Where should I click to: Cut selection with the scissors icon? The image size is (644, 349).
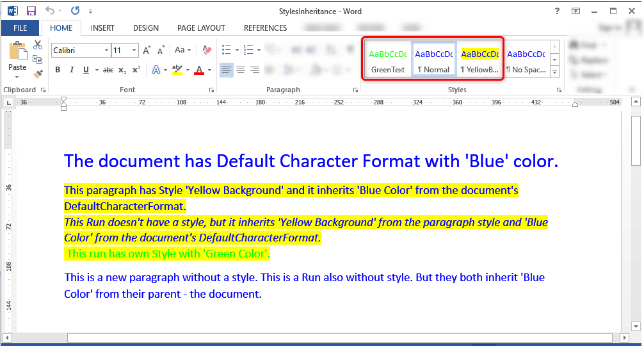38,45
